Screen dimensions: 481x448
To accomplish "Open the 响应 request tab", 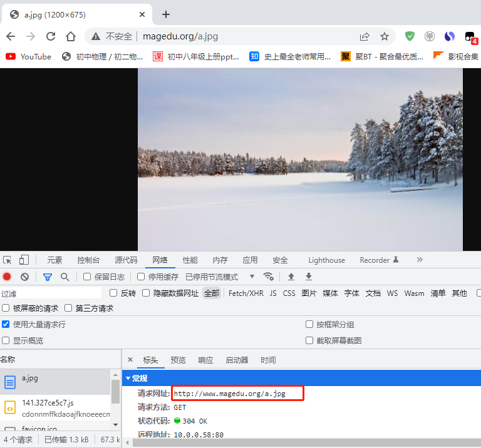I will click(205, 360).
